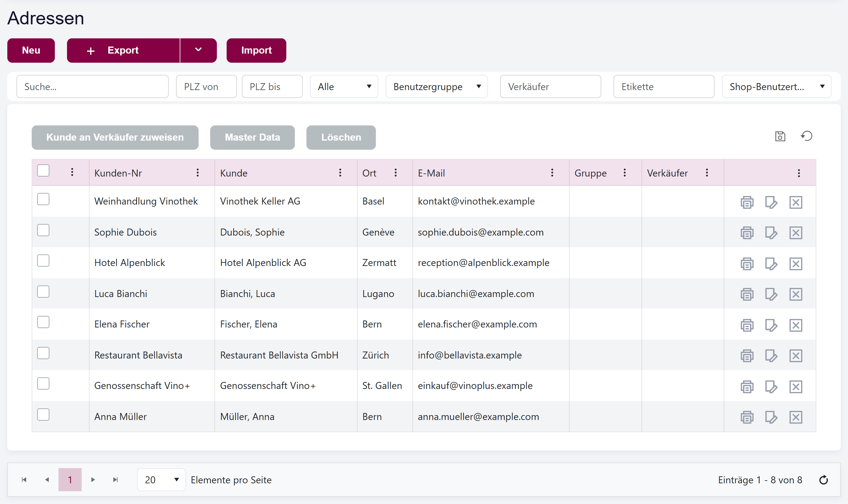Viewport: 848px width, 504px height.
Task: Edit the Restaurant Bellavista GmbH entry
Action: coord(771,356)
